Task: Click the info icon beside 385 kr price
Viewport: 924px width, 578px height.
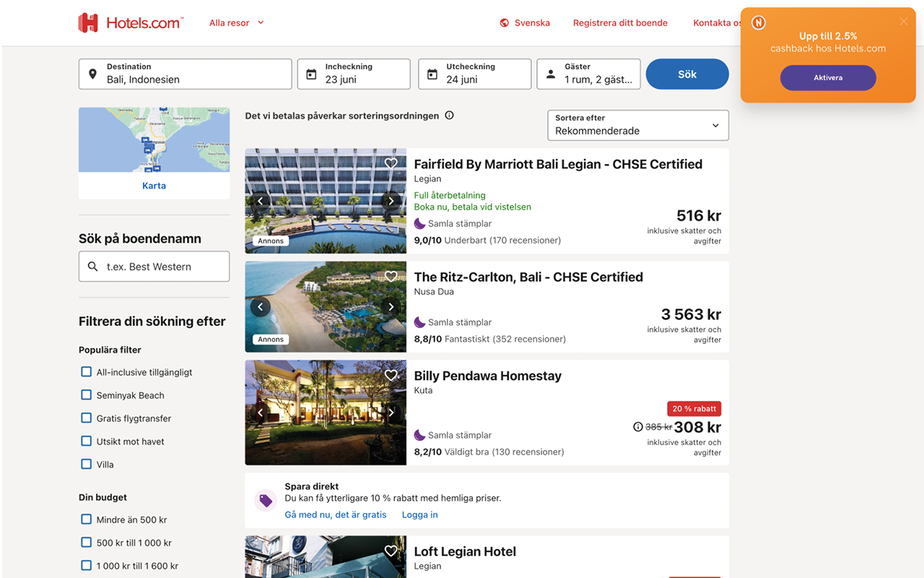Action: 637,427
